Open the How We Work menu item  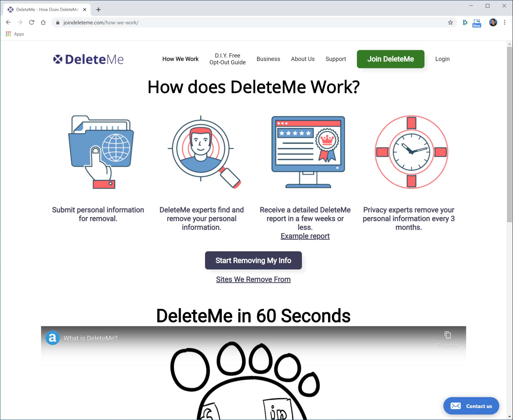pyautogui.click(x=180, y=59)
